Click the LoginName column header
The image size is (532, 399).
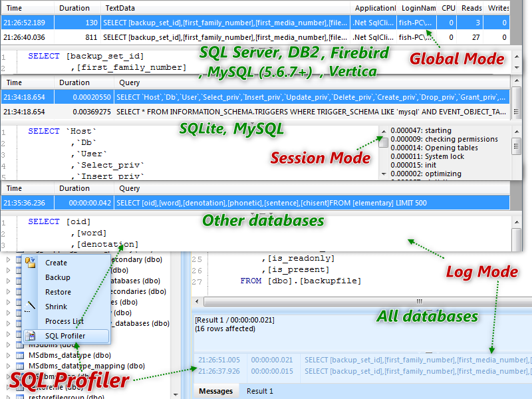coord(418,8)
